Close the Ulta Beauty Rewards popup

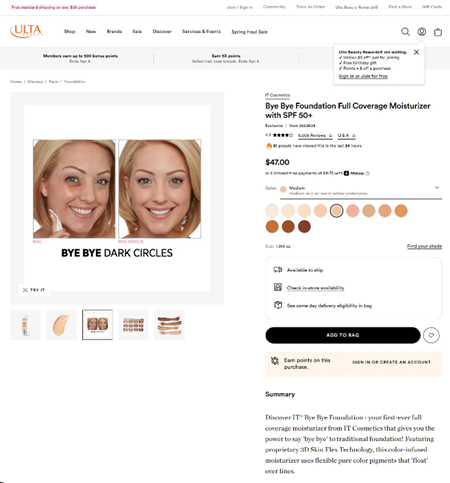coord(416,52)
